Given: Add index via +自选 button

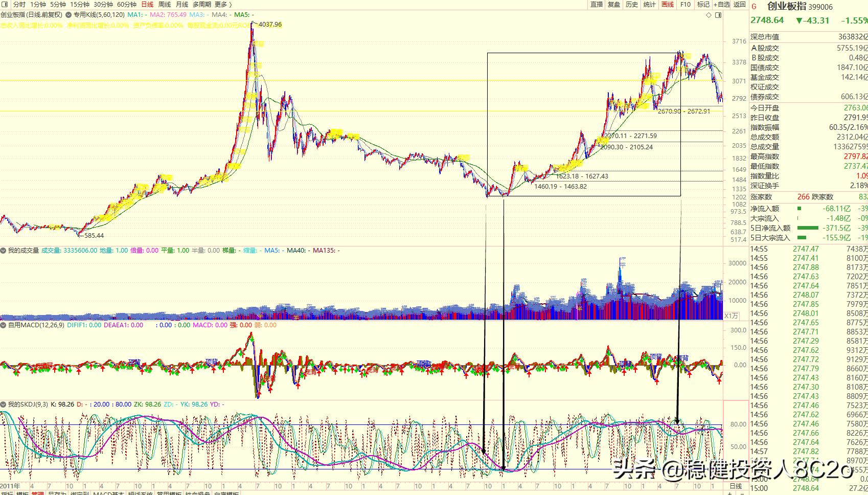Looking at the screenshot, I should 722,4.
